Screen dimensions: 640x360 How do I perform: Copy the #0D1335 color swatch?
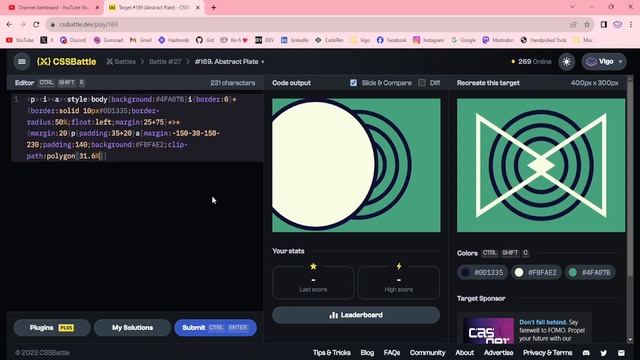point(482,272)
